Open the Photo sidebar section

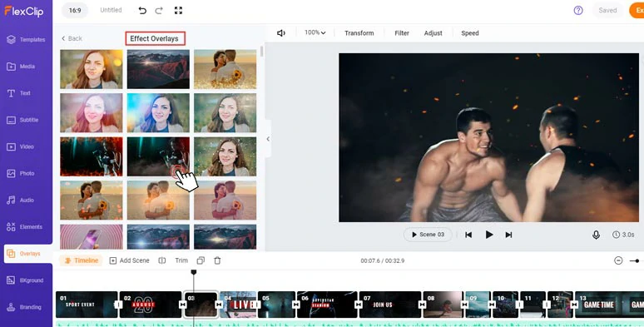21,173
